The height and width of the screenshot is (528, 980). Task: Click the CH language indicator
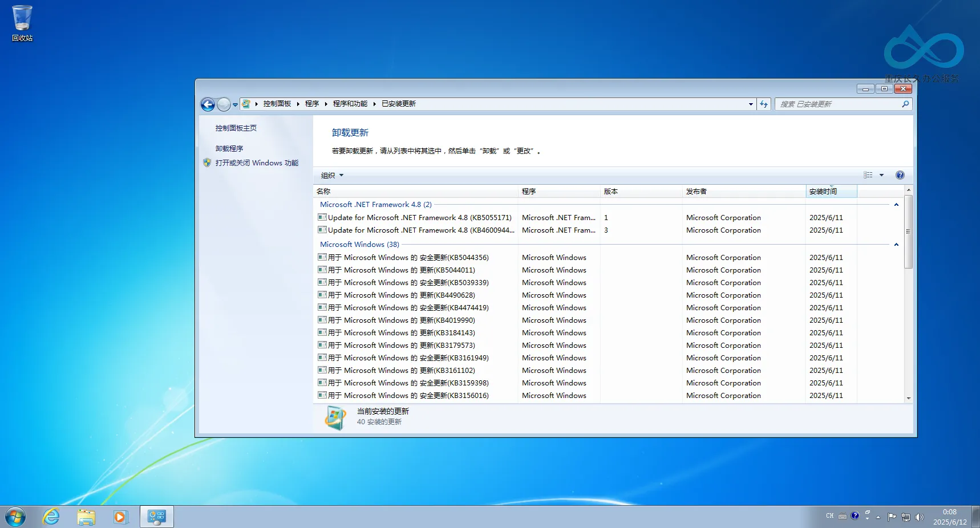tap(829, 516)
